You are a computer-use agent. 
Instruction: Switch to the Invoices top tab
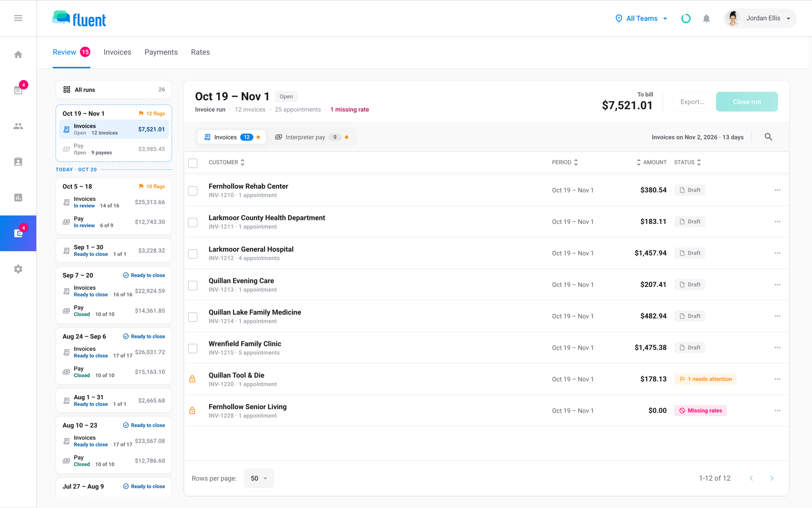tap(117, 52)
